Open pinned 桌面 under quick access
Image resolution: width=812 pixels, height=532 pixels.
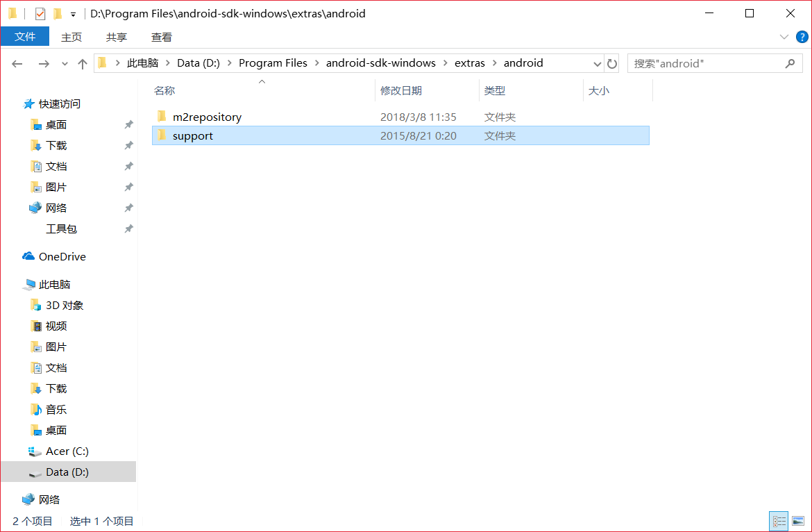56,125
